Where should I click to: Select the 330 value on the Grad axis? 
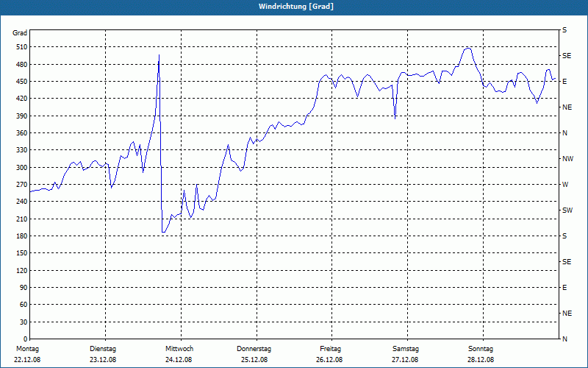click(22, 150)
